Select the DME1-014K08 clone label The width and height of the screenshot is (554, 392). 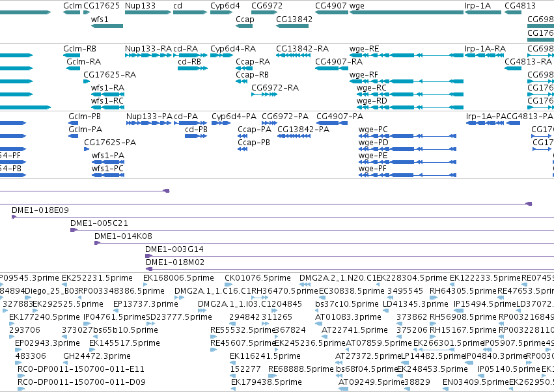click(x=123, y=236)
